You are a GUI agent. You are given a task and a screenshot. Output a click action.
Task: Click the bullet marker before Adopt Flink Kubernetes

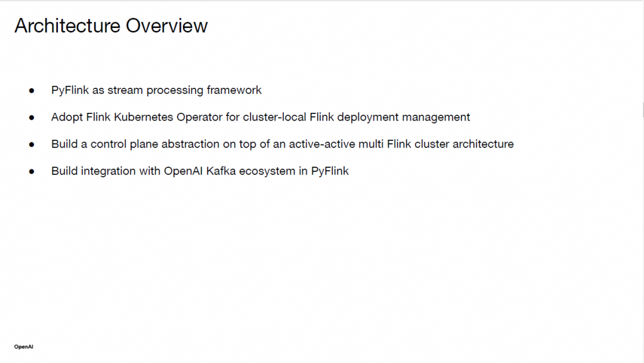pyautogui.click(x=32, y=118)
